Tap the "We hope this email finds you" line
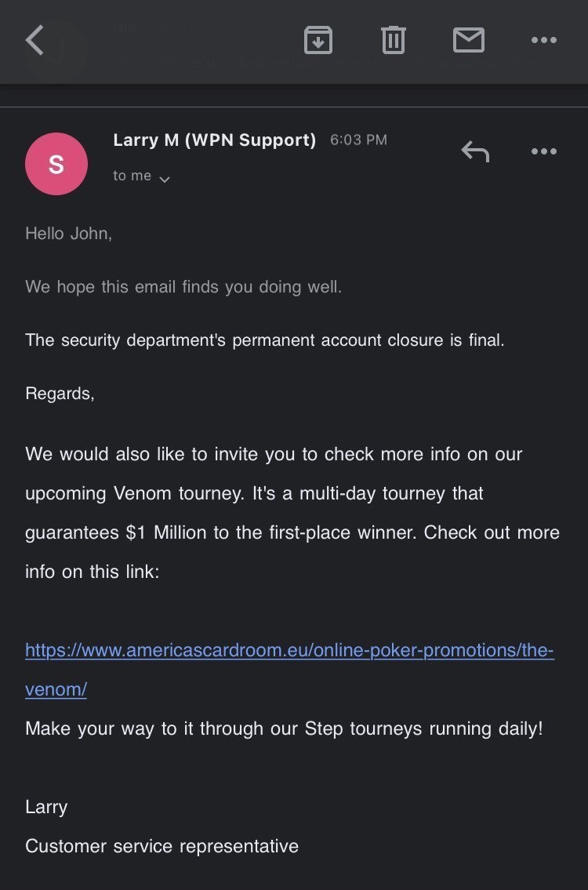The width and height of the screenshot is (588, 890). tap(183, 287)
